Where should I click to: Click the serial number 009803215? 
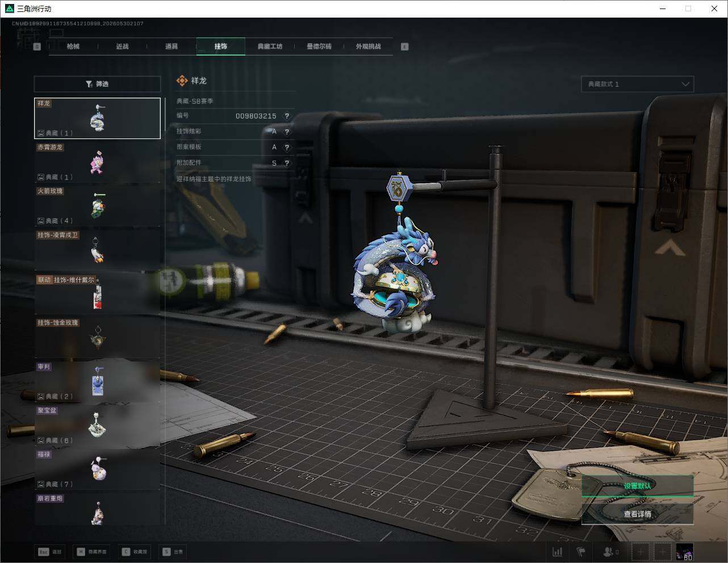tap(256, 116)
